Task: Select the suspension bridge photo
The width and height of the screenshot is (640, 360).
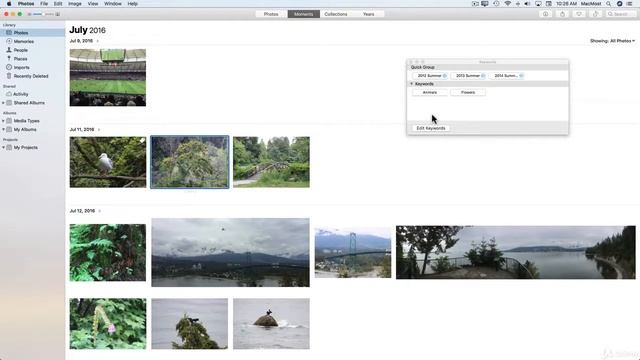Action: click(x=353, y=253)
